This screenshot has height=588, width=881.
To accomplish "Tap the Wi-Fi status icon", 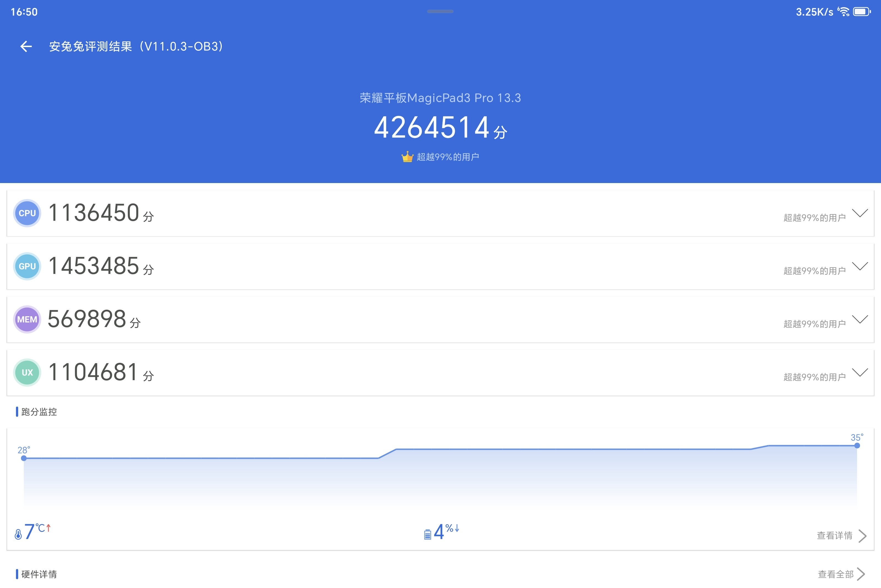I will coord(843,12).
